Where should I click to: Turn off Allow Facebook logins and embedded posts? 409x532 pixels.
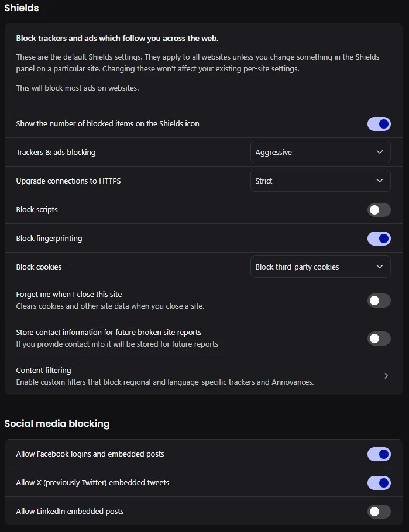(x=379, y=454)
